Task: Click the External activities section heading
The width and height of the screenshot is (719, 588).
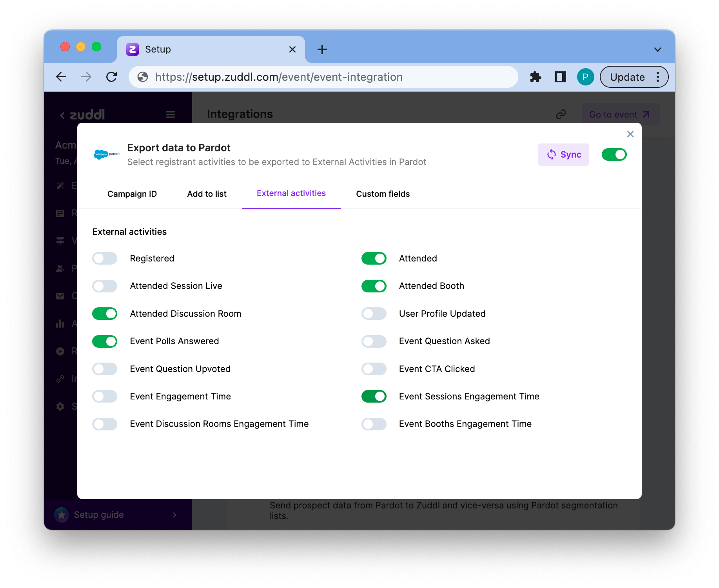Action: point(129,232)
